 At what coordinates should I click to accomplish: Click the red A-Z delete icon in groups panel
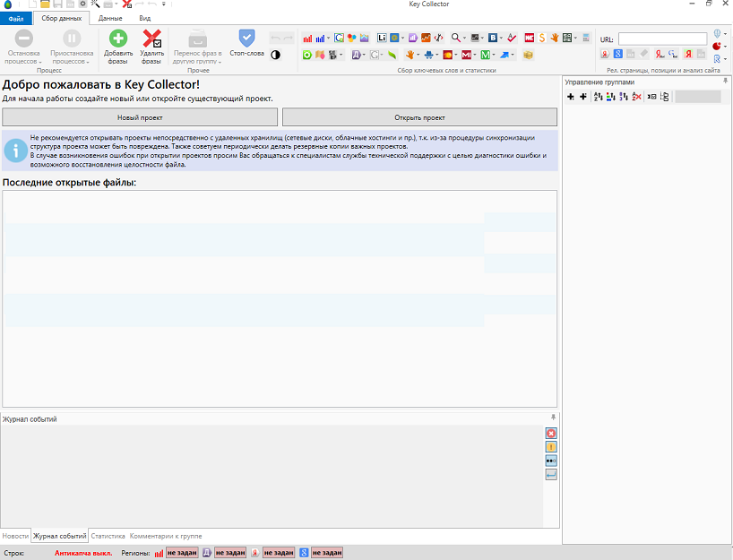636,97
